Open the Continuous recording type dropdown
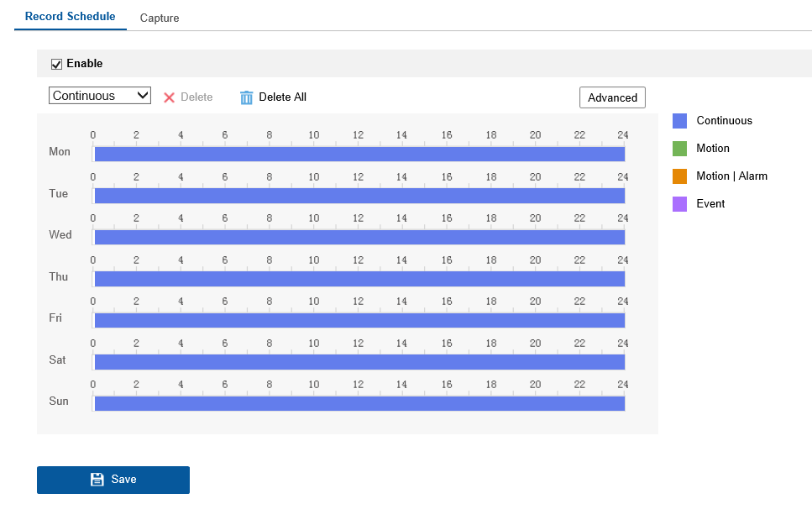Viewport: 812px width, 525px height. tap(99, 96)
